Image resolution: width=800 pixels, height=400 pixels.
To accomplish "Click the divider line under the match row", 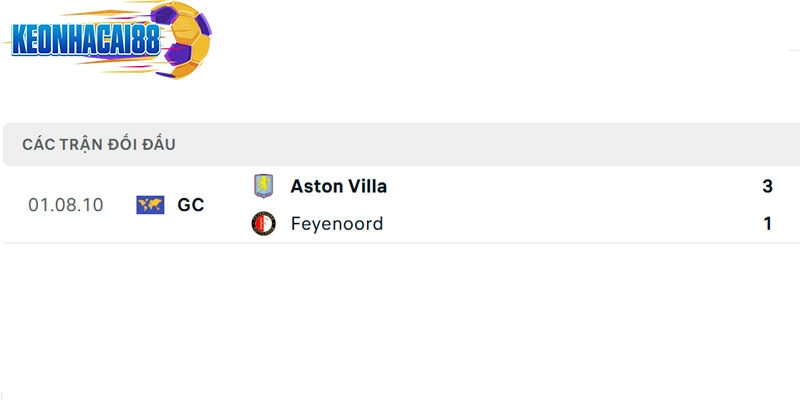I will click(400, 242).
